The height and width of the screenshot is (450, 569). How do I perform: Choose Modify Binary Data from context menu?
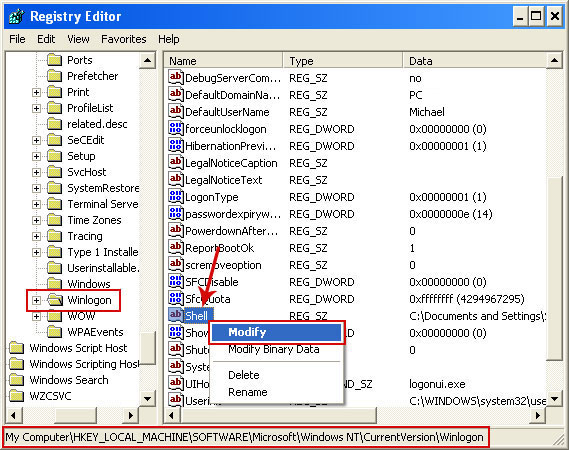click(x=277, y=349)
